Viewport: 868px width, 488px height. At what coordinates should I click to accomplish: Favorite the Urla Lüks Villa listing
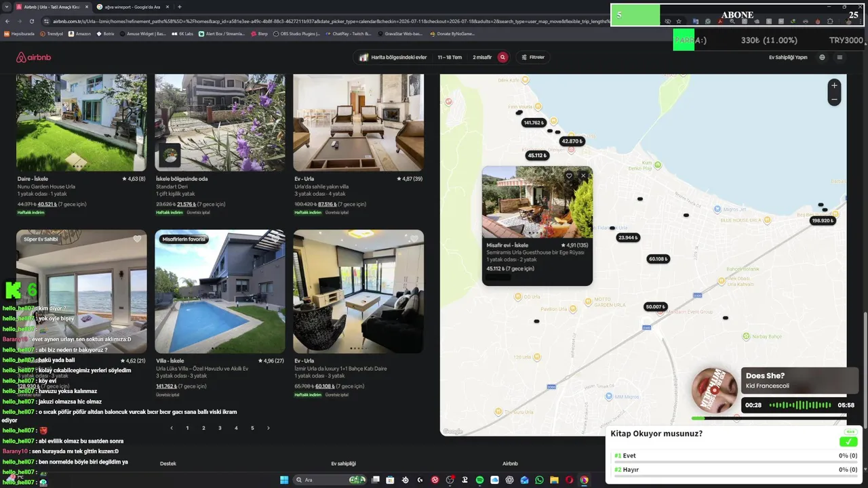point(276,239)
